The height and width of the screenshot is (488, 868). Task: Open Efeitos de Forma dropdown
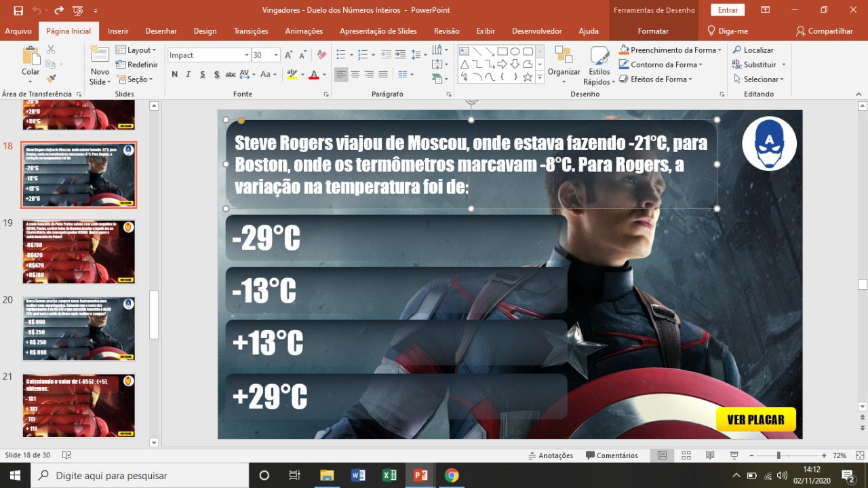click(x=656, y=79)
